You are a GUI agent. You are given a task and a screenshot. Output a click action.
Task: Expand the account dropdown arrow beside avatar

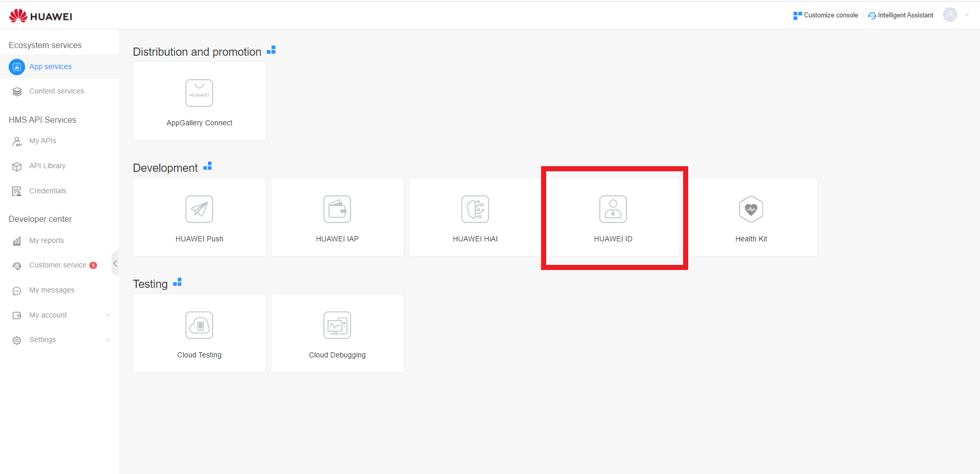[967, 15]
